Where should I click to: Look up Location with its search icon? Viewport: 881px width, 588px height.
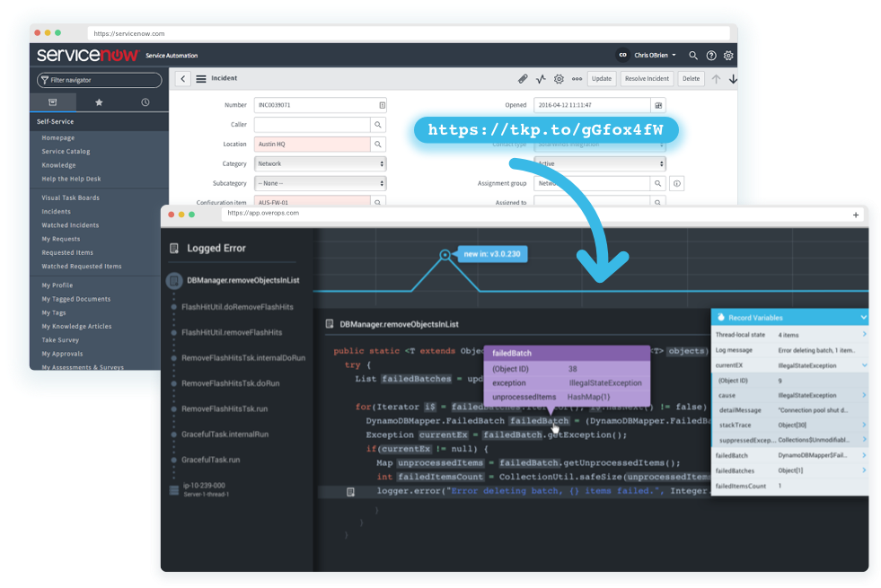pos(378,145)
